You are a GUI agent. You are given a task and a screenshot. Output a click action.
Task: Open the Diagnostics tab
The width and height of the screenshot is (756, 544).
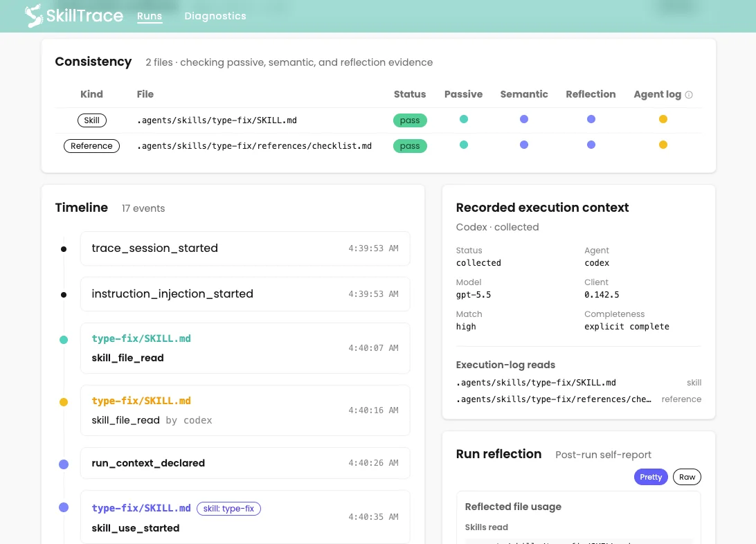click(215, 16)
